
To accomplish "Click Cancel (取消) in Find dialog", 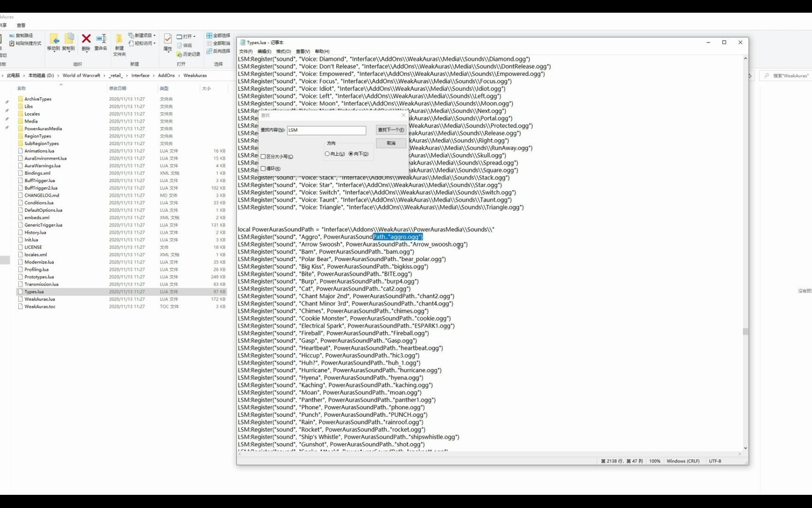I will point(391,143).
